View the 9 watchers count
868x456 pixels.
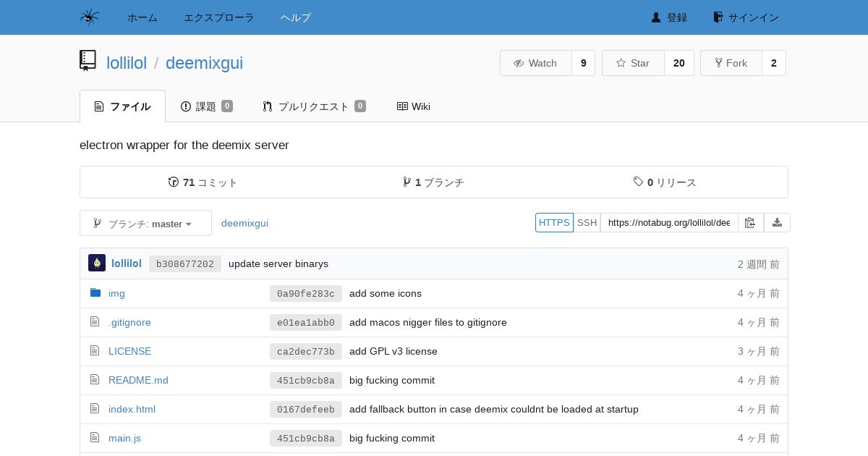click(x=584, y=63)
